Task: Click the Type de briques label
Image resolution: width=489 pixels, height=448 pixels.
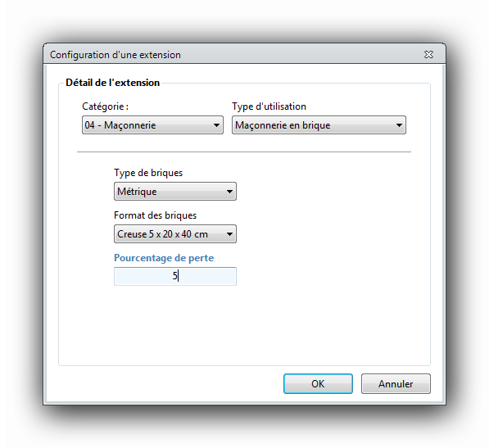Action: [148, 173]
